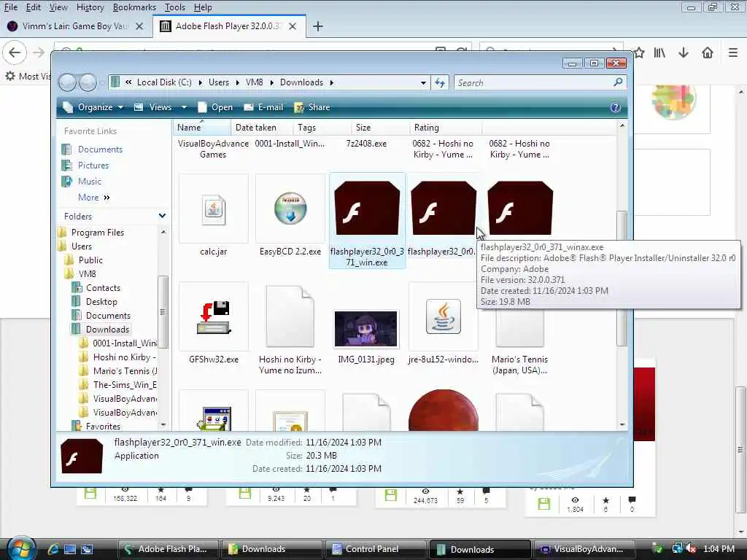747x560 pixels.
Task: Sort by the Tags column header
Action: (x=321, y=128)
